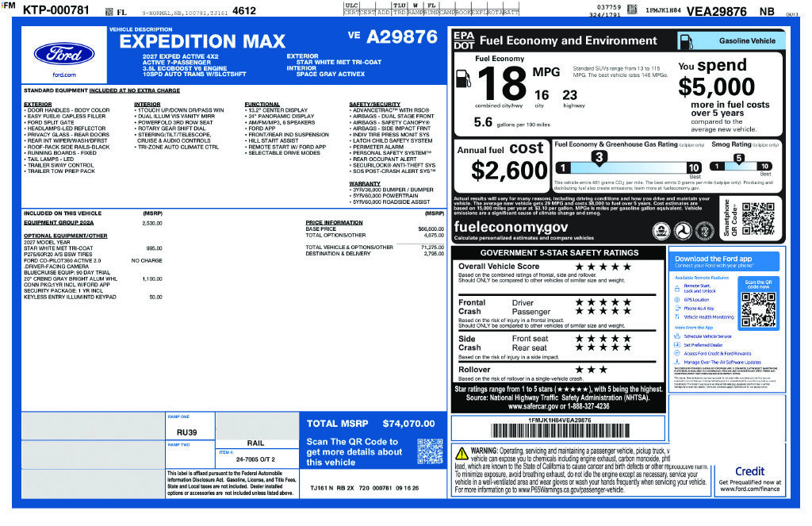Click the Overall Vehicle Score star rating
This screenshot has height=526, width=812.
click(603, 267)
